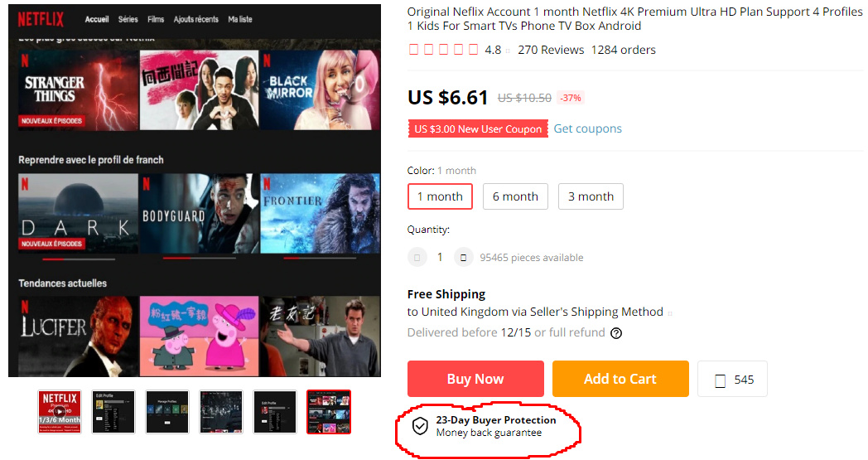The height and width of the screenshot is (460, 868).
Task: Click the Séries menu item
Action: (x=128, y=19)
